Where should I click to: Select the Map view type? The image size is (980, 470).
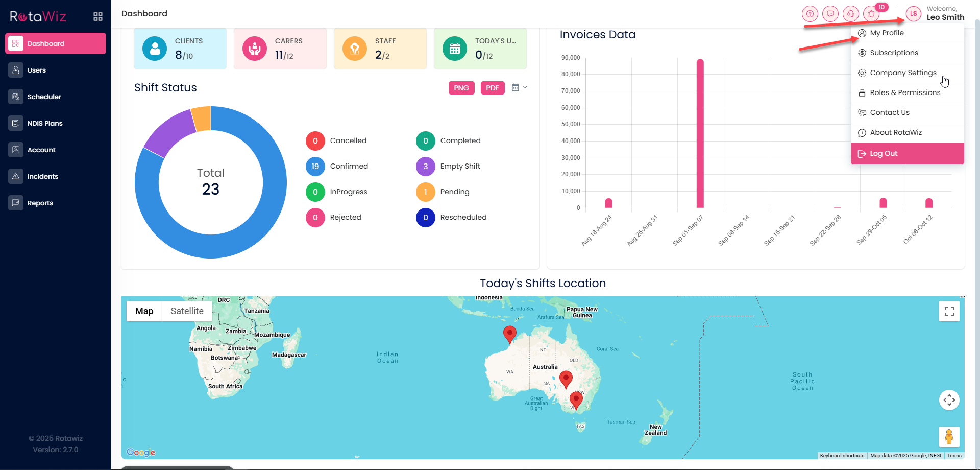point(144,311)
